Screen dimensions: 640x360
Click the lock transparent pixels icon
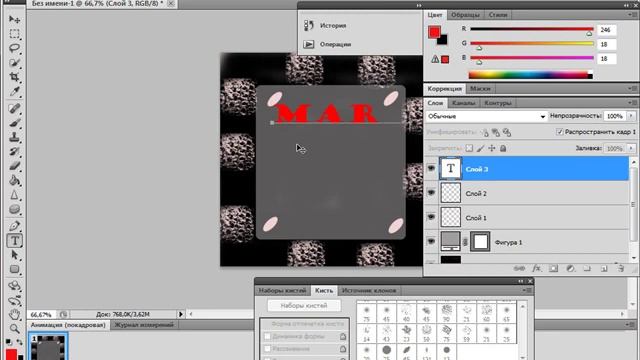pyautogui.click(x=469, y=148)
